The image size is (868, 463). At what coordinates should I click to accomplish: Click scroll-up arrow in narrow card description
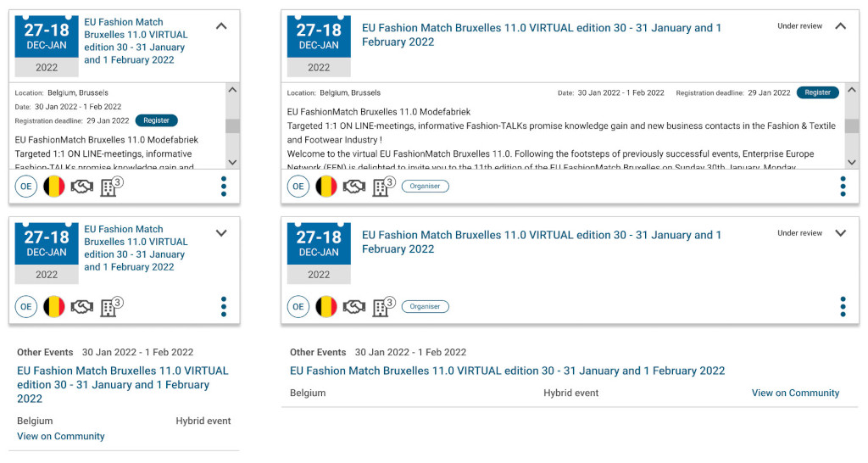(x=232, y=90)
